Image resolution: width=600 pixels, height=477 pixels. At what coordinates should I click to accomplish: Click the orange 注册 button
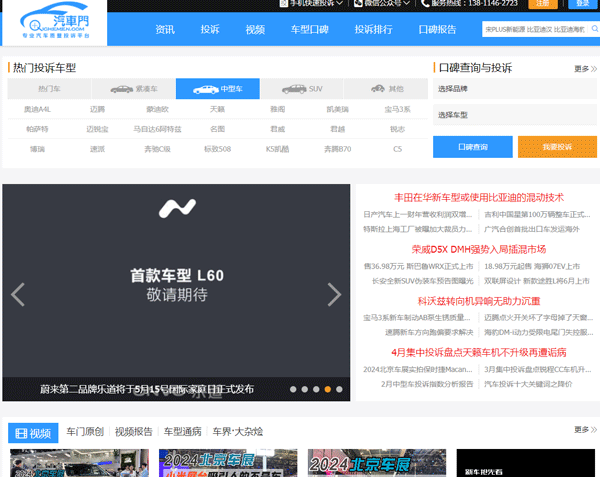click(x=543, y=3)
